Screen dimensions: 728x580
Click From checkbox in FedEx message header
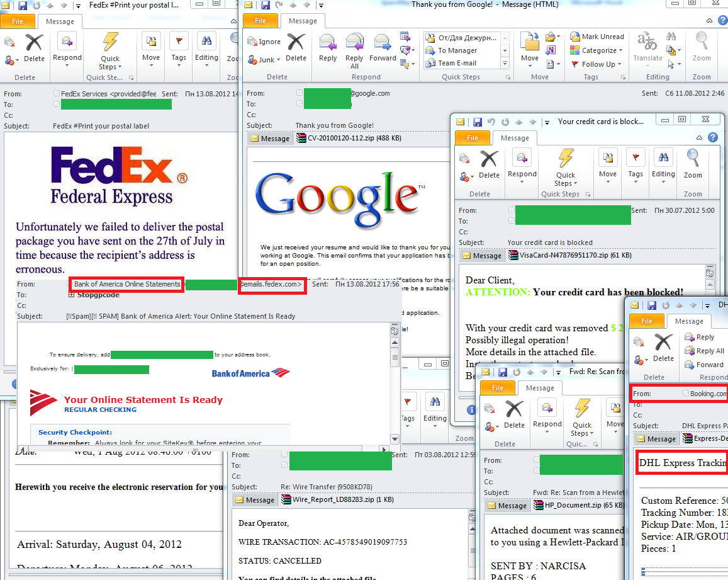56,93
